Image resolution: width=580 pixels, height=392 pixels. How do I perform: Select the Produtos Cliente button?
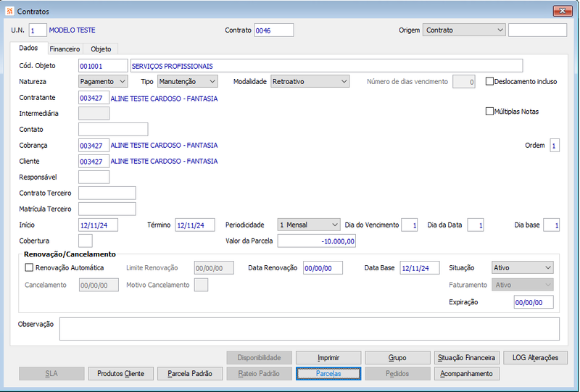121,373
